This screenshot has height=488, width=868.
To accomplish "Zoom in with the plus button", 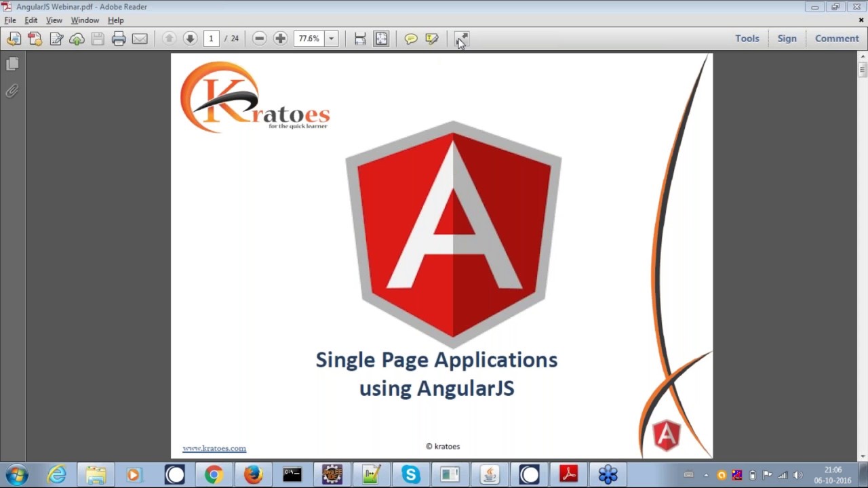I will pos(280,39).
